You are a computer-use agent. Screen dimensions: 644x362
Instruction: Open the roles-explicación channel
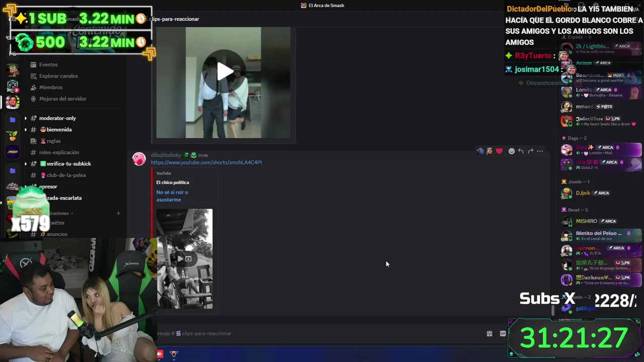[x=59, y=152]
